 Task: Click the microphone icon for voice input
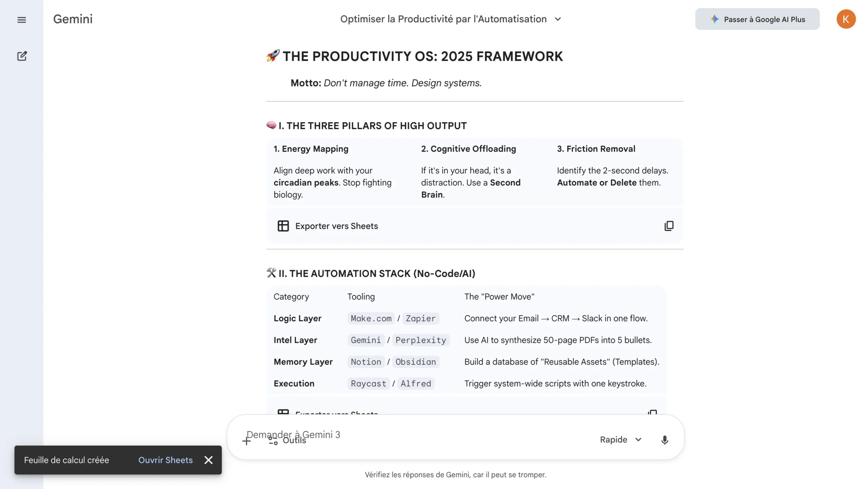tap(665, 440)
